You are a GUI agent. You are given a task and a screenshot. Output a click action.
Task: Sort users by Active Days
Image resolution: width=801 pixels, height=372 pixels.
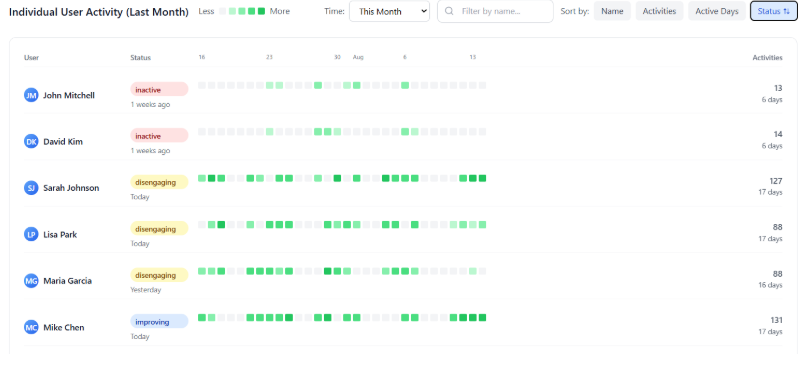tap(717, 11)
